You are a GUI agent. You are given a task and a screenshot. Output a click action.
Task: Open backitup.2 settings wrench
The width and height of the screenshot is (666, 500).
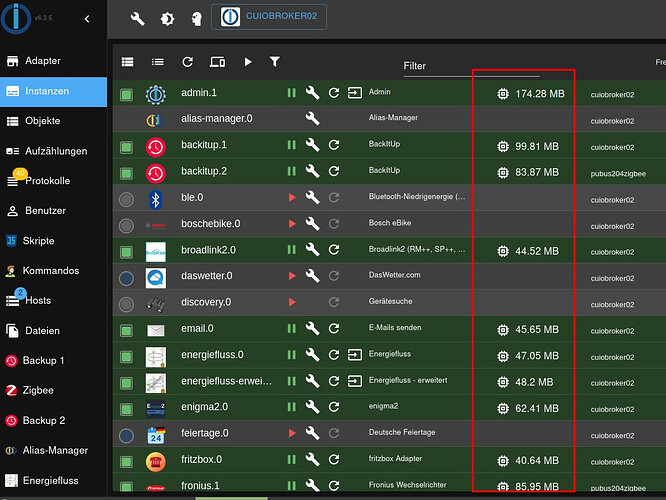(x=313, y=171)
